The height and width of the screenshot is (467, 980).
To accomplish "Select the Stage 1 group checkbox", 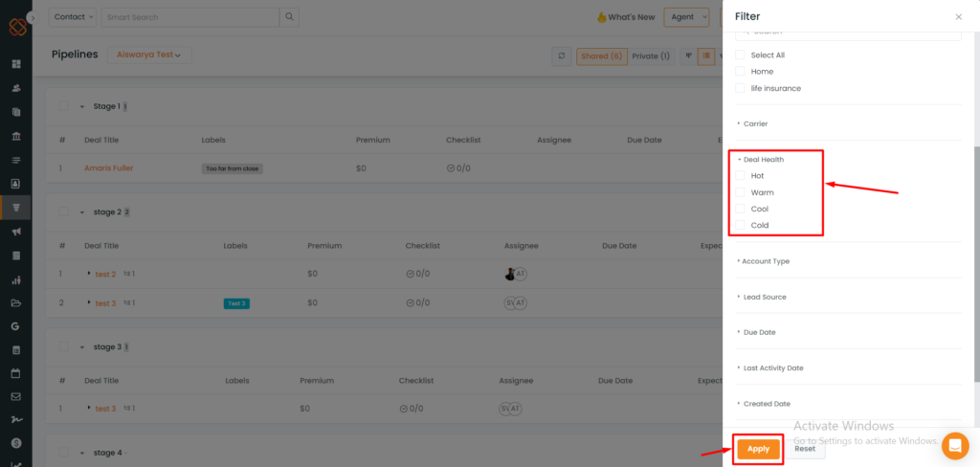I will coord(64,106).
